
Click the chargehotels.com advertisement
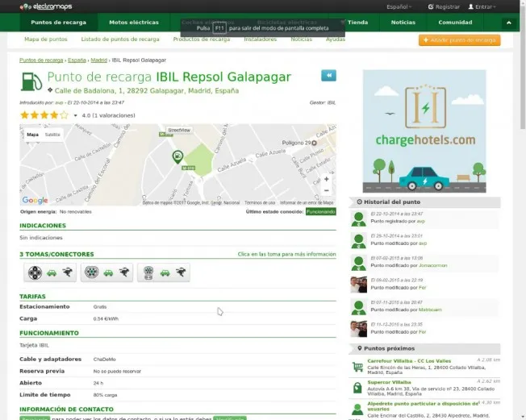(424, 131)
